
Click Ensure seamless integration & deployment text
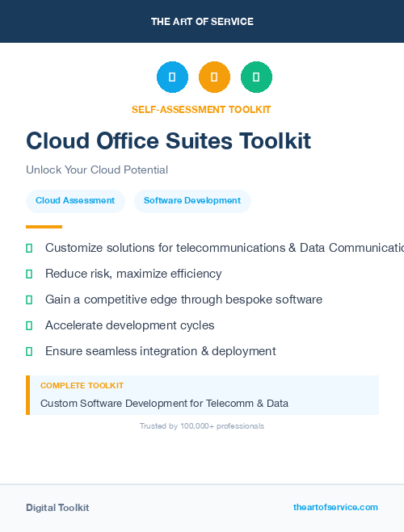(x=161, y=351)
